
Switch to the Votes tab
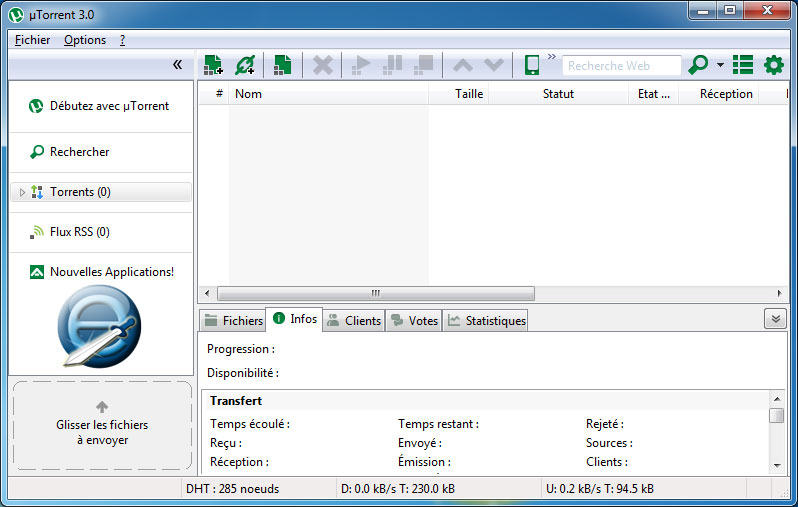coord(414,321)
